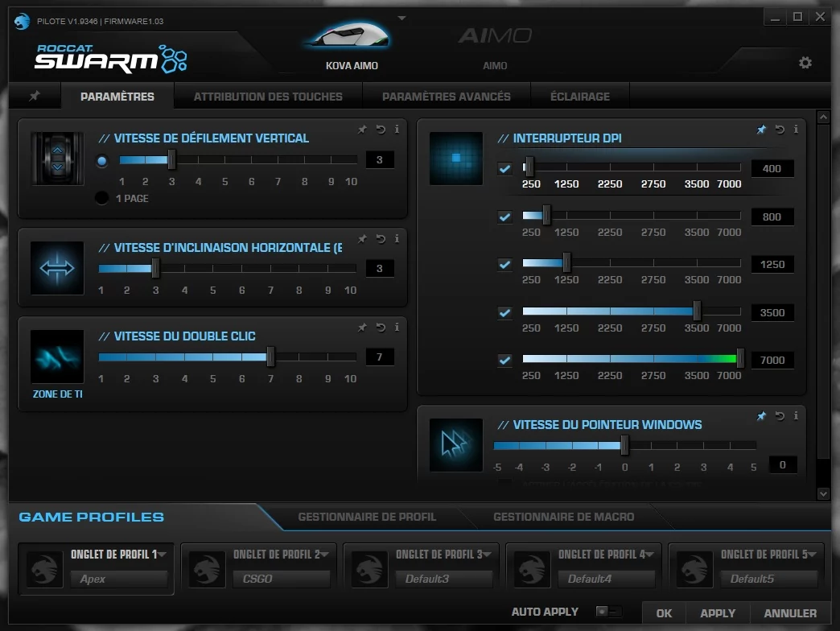Pin the Vitesse de défilement vertical panel
This screenshot has width=840, height=631.
(x=363, y=129)
